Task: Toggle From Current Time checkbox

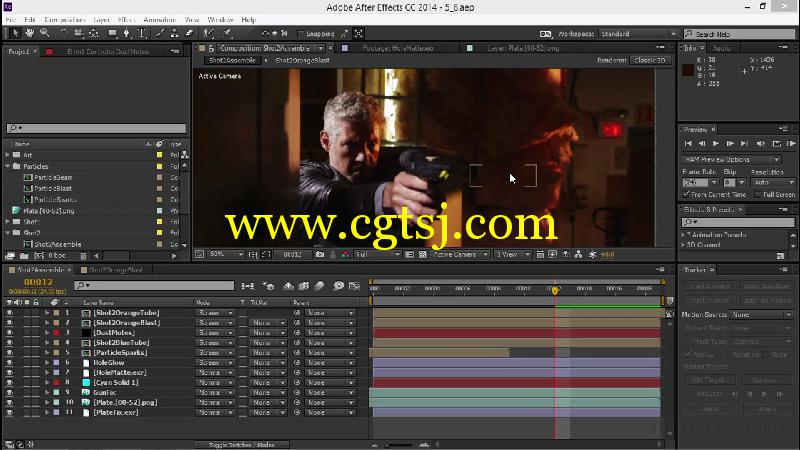Action: click(686, 194)
